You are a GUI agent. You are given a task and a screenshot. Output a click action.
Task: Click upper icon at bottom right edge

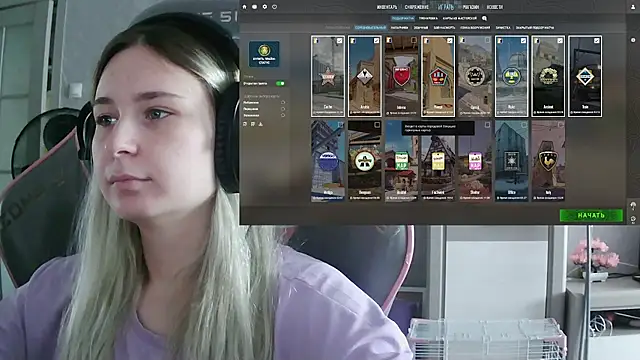coord(633,206)
